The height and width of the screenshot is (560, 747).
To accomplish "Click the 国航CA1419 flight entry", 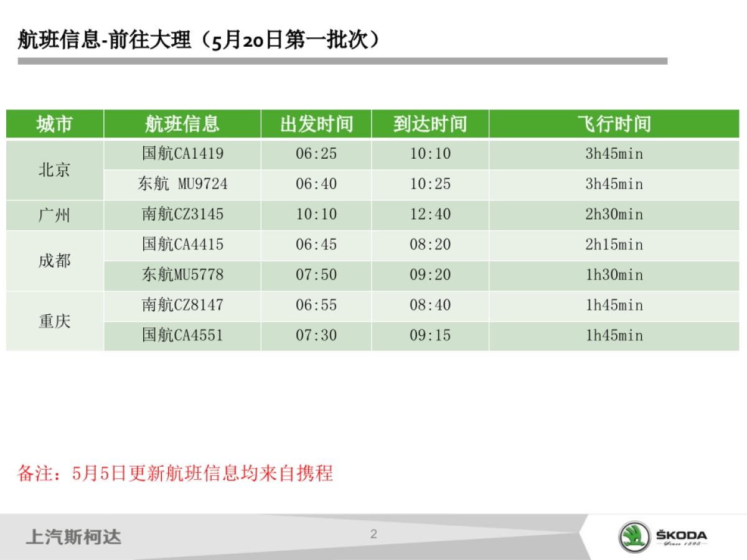I will (181, 154).
